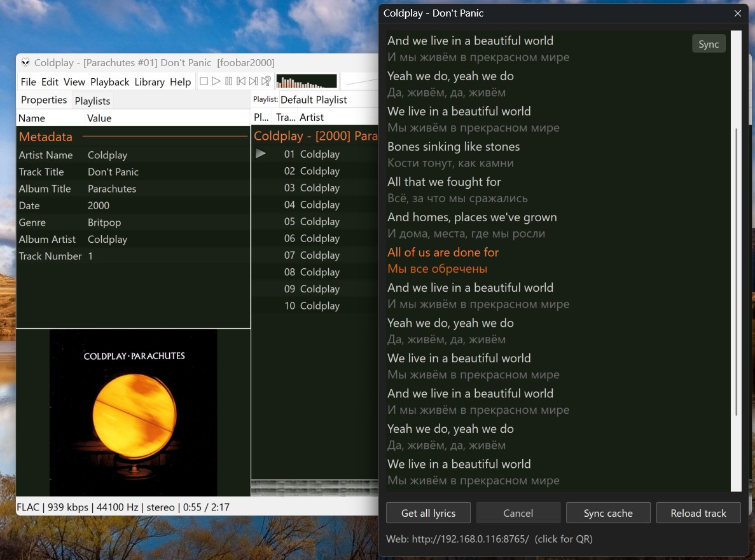Screen dimensions: 755x560
Task: Click the Cancel button in lyrics window
Action: click(518, 513)
